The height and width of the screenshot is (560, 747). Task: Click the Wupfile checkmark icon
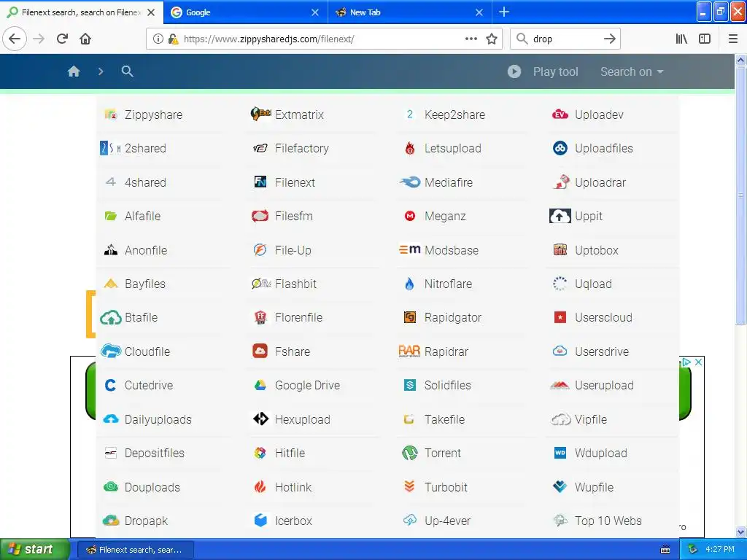click(560, 486)
